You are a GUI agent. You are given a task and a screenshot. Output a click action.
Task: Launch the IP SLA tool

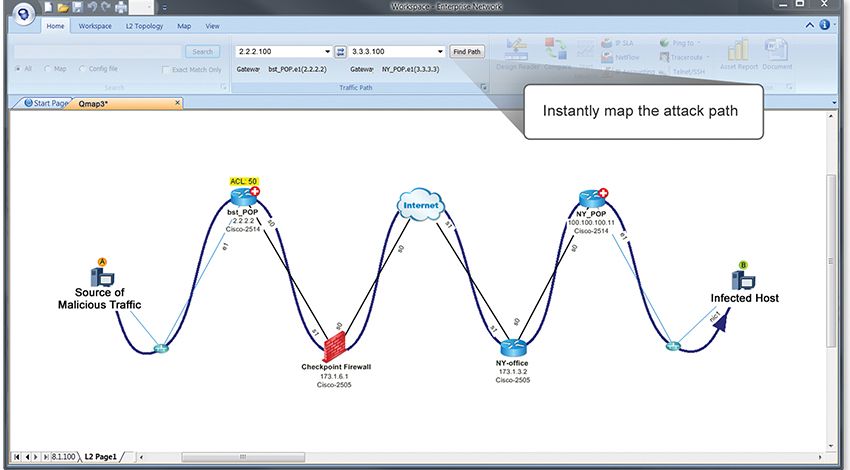tap(618, 43)
